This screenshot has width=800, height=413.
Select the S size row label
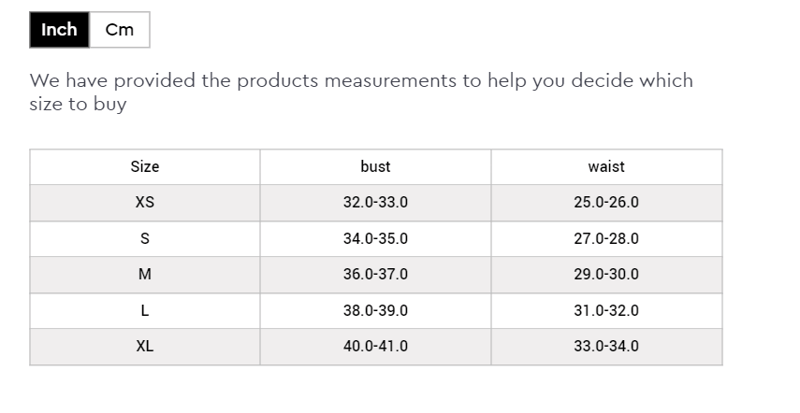pos(145,239)
